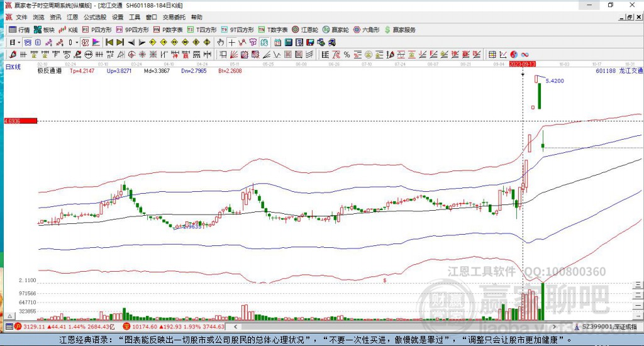Click the red eraser pencil icon
644x346 pixels.
13,54
